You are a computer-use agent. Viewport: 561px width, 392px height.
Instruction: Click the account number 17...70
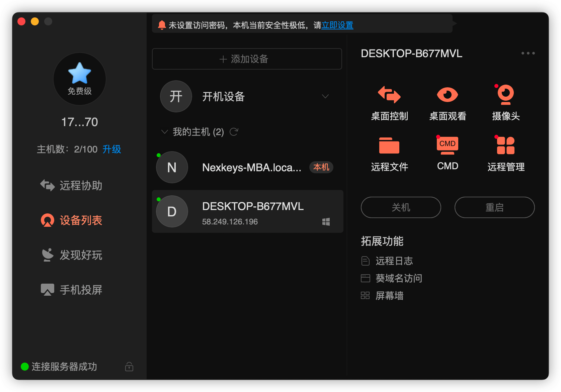[80, 122]
